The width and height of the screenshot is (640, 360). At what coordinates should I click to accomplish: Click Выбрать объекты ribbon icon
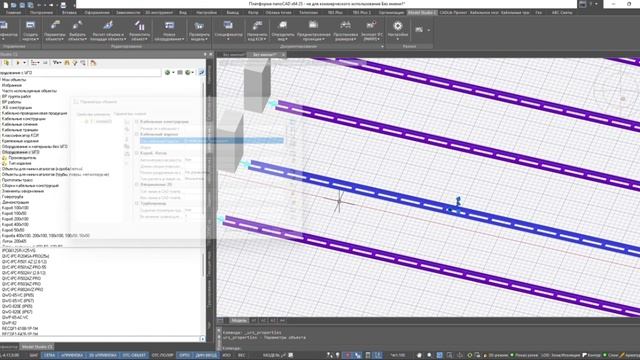78,25
